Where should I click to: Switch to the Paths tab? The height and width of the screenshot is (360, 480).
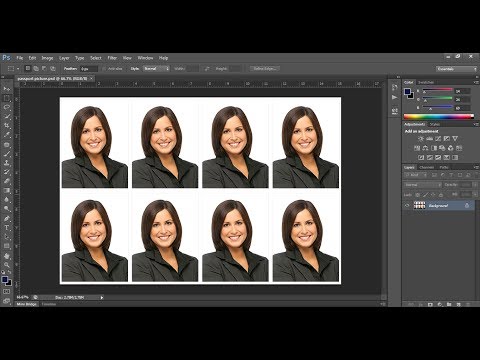coord(444,167)
